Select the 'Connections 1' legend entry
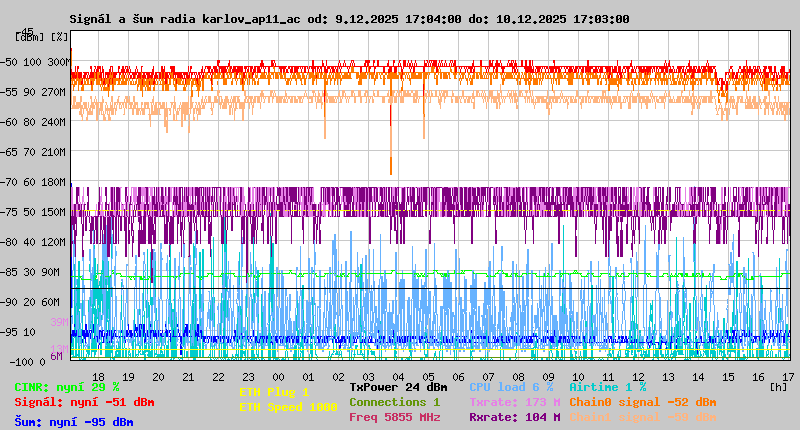Image resolution: width=800 pixels, height=430 pixels. pyautogui.click(x=394, y=402)
